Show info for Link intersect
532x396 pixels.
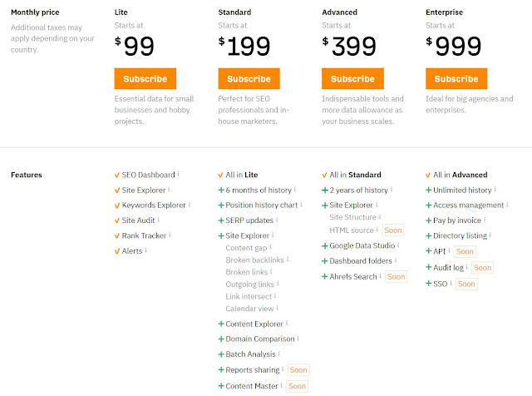275,295
